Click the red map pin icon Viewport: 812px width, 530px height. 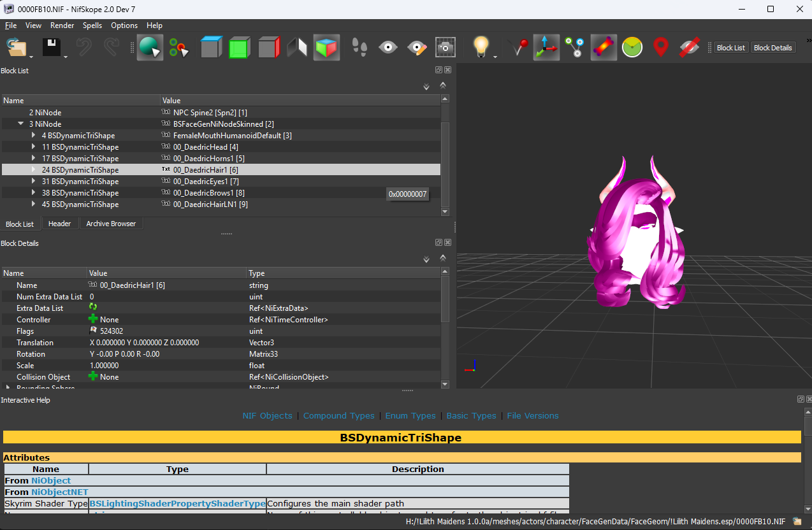[x=661, y=47]
